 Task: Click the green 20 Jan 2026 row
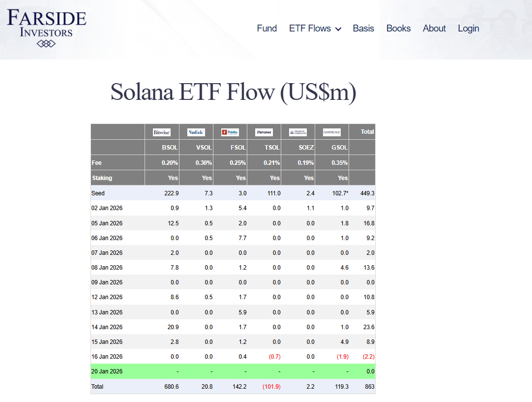pos(233,371)
